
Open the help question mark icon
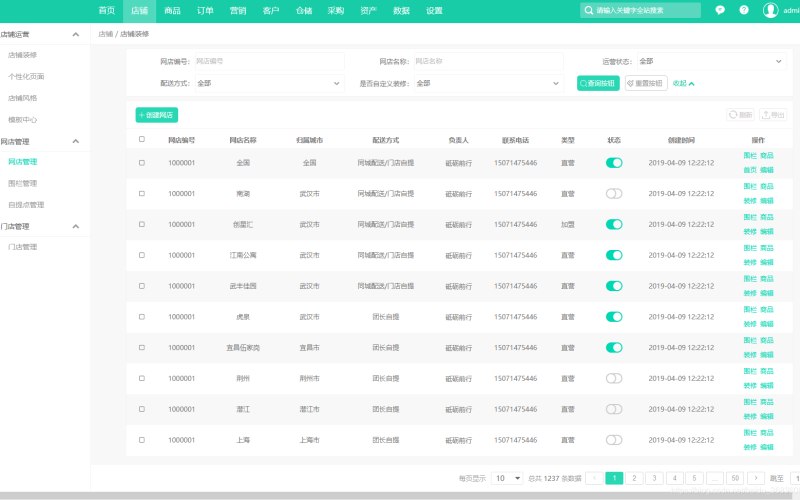(x=744, y=10)
